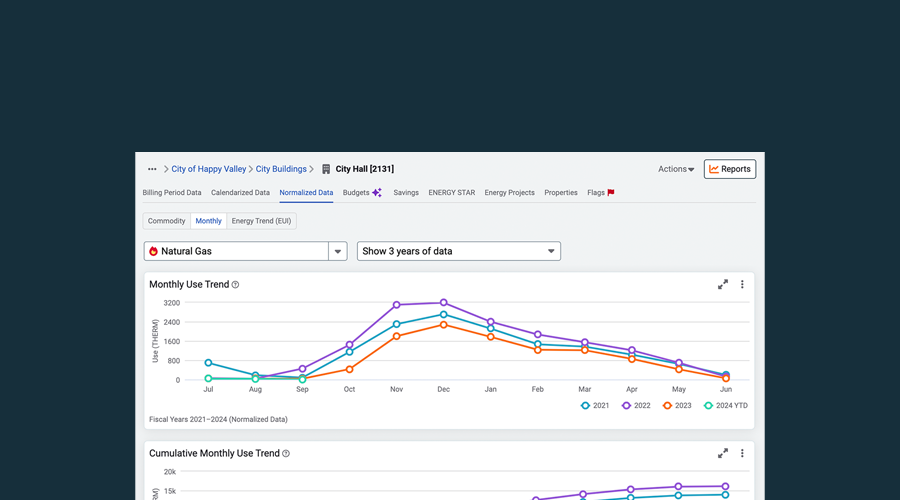Select the Energy Trend (EUI) view

[x=261, y=221]
